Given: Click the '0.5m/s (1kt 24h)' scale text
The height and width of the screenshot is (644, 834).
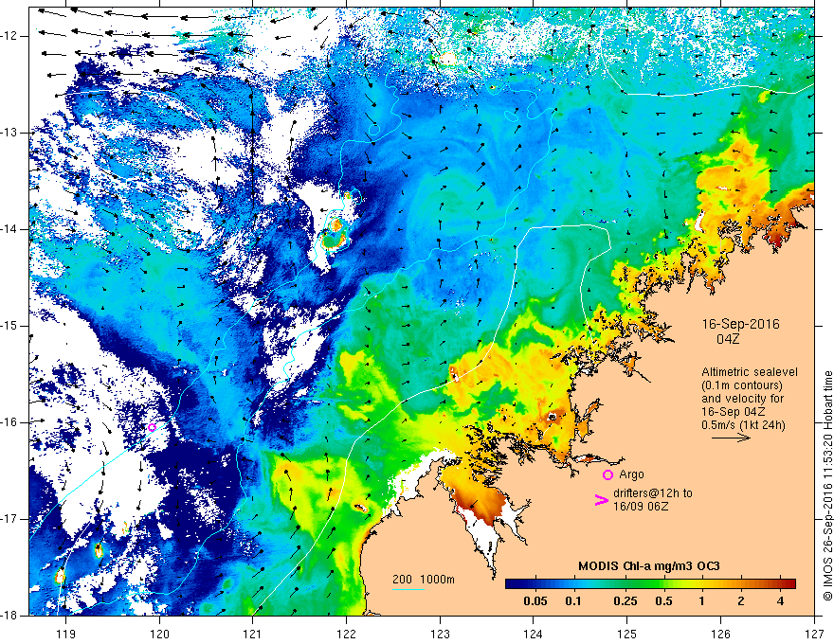Looking at the screenshot, I should [x=743, y=425].
